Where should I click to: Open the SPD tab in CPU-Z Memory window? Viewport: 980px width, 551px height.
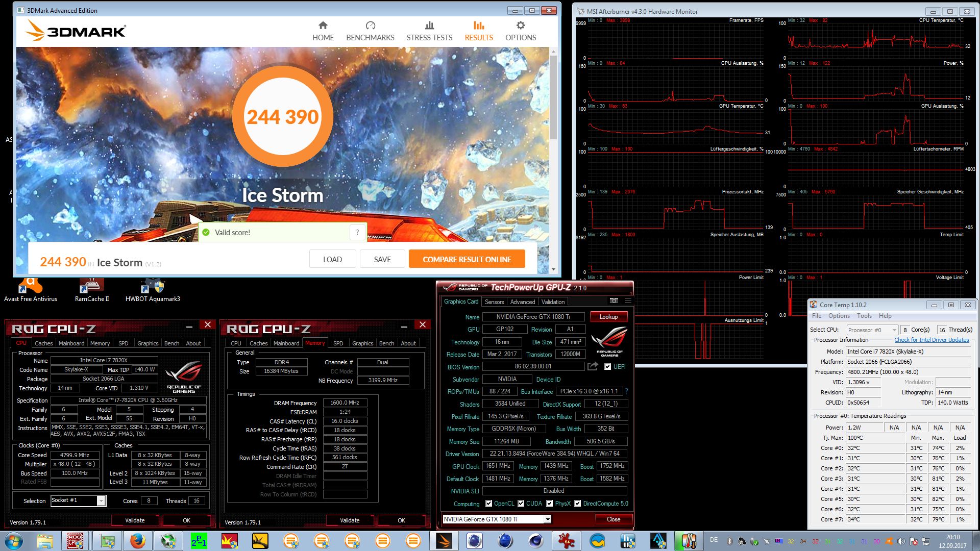point(338,343)
